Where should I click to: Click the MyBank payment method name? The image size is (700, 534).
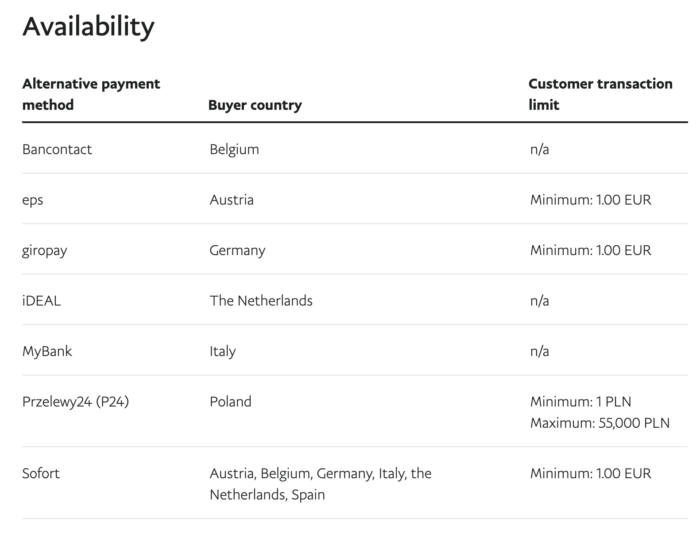(47, 351)
